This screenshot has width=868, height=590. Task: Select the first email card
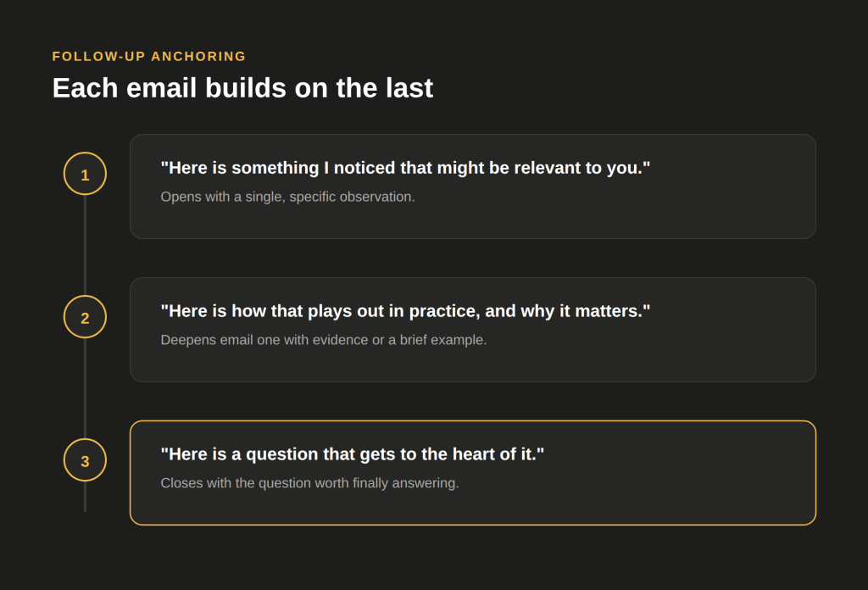(473, 186)
